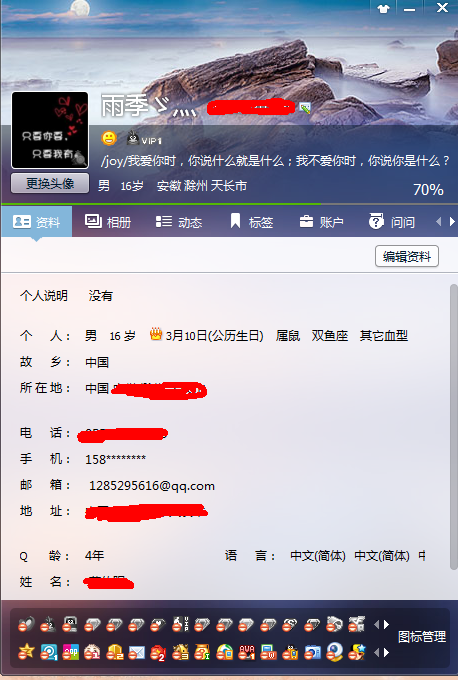This screenshot has height=680, width=458.
Task: Click the heart icon starting the top row
Action: coord(26,624)
